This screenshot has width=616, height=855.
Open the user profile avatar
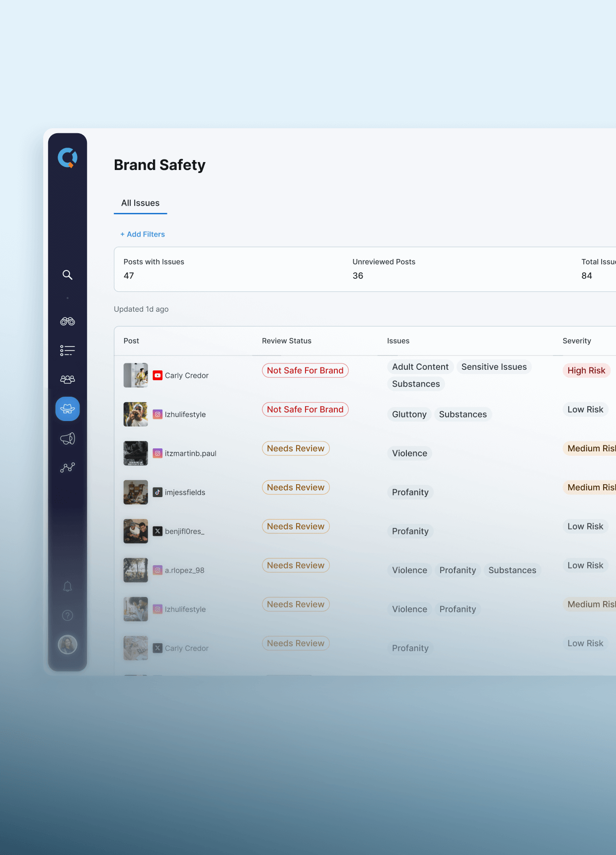[x=68, y=645]
